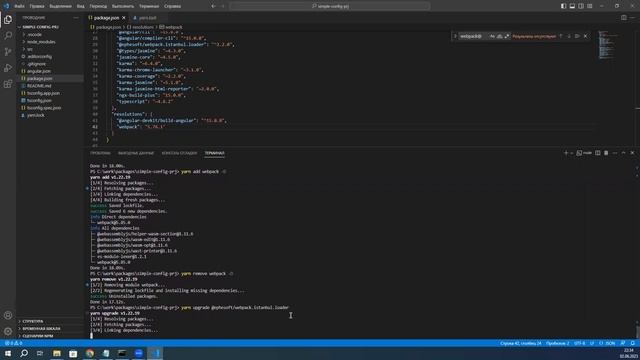640x360 pixels.
Task: Switch to the Проблемы panel tab
Action: 100,153
